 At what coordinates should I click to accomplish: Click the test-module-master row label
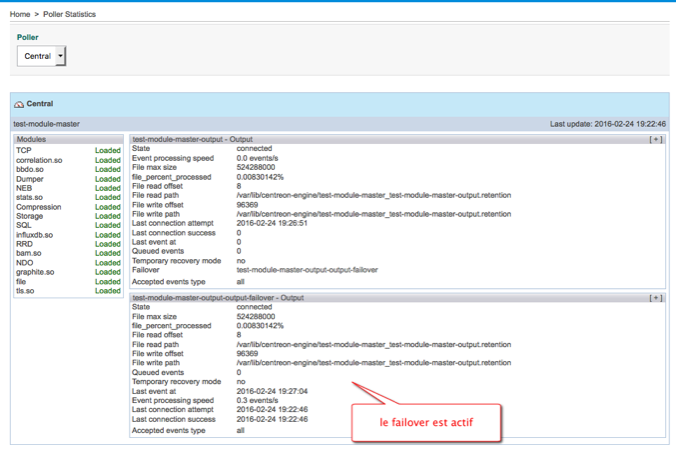pyautogui.click(x=46, y=124)
